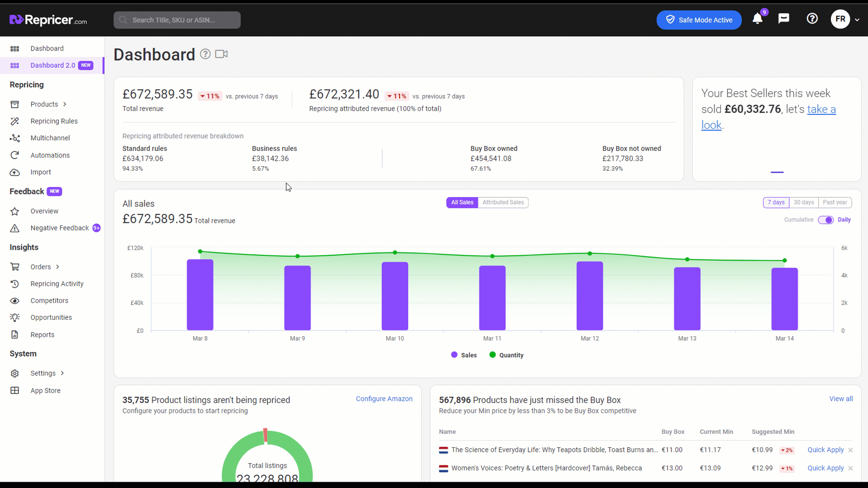Image resolution: width=868 pixels, height=488 pixels.
Task: Click the Safe Mode Active button
Action: [699, 20]
